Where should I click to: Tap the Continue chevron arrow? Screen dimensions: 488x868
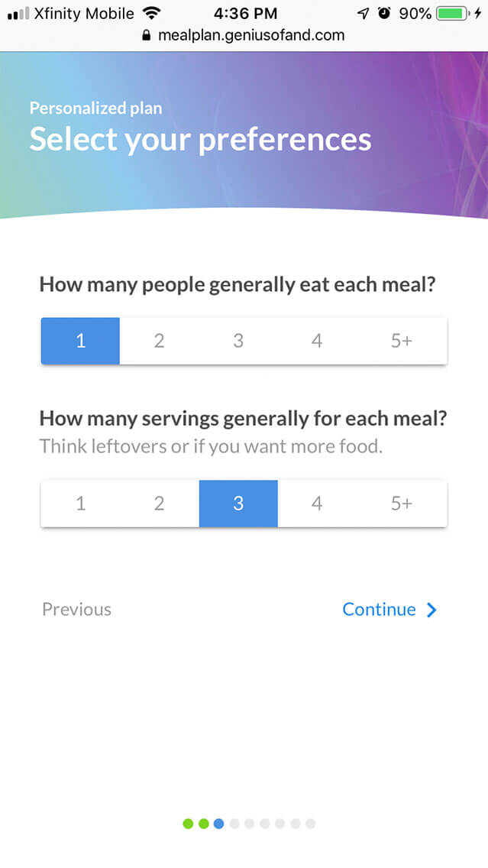432,610
